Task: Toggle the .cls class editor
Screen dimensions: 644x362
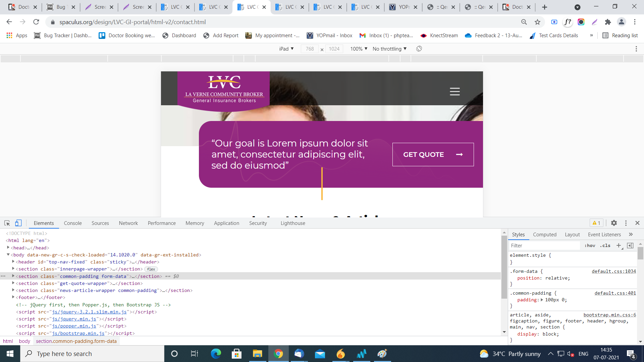Action: [605, 245]
